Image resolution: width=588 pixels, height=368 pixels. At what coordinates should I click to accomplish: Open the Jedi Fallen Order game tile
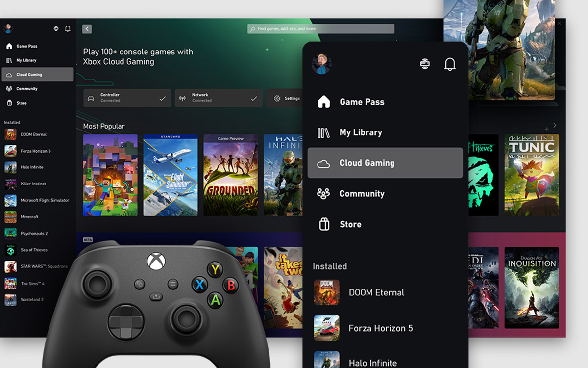pyautogui.click(x=483, y=288)
